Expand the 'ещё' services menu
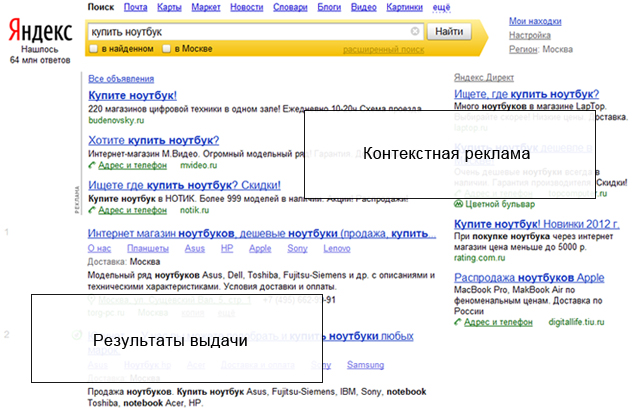 (441, 7)
